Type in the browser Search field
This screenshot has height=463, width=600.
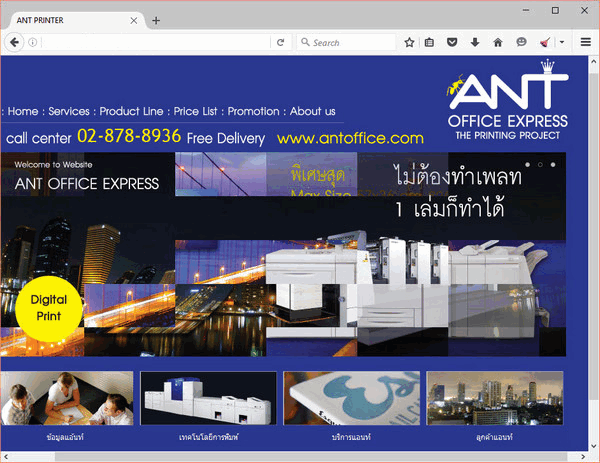tap(350, 42)
